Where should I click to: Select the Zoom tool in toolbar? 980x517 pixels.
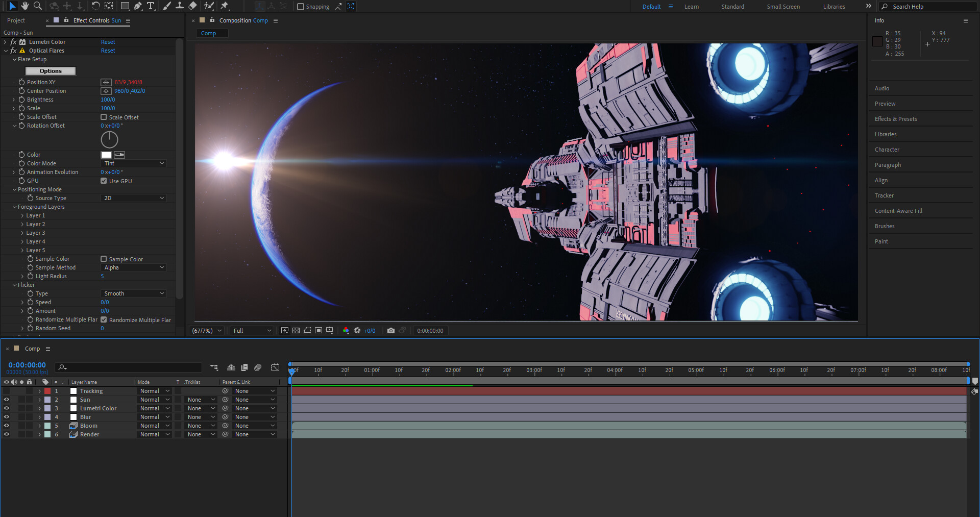coord(37,6)
